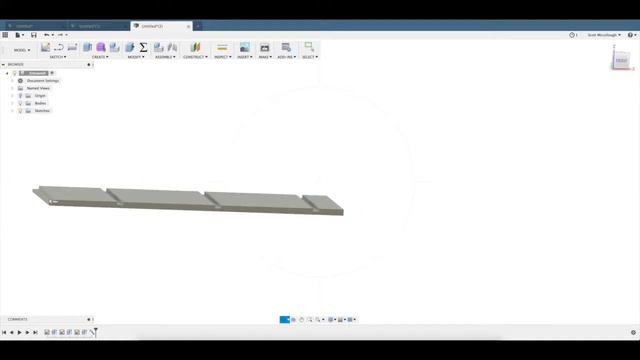Open the user account name dropdown
Screen dimensions: 640x360
[604, 35]
